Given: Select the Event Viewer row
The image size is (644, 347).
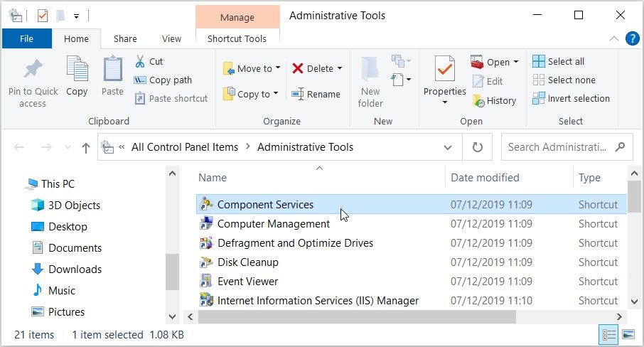Looking at the screenshot, I should coord(412,282).
